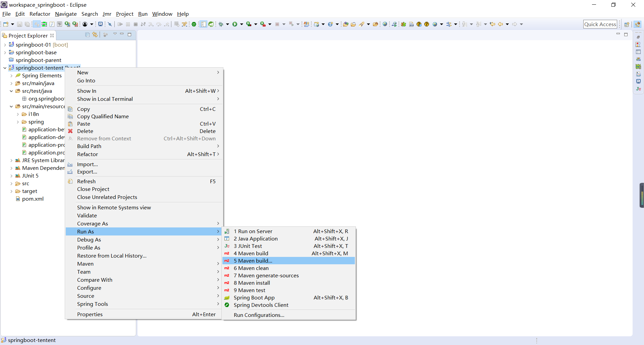This screenshot has width=644, height=345.
Task: Click the Last Edit Location arrow icon
Action: pos(492,24)
